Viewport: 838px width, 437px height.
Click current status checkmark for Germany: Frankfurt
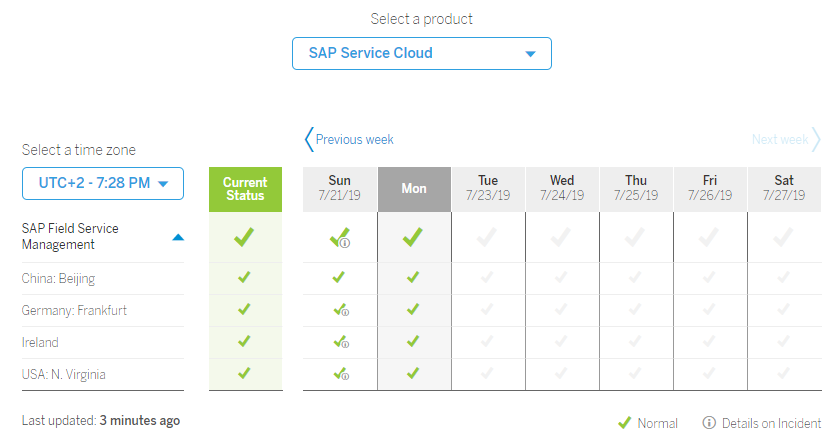pyautogui.click(x=244, y=309)
